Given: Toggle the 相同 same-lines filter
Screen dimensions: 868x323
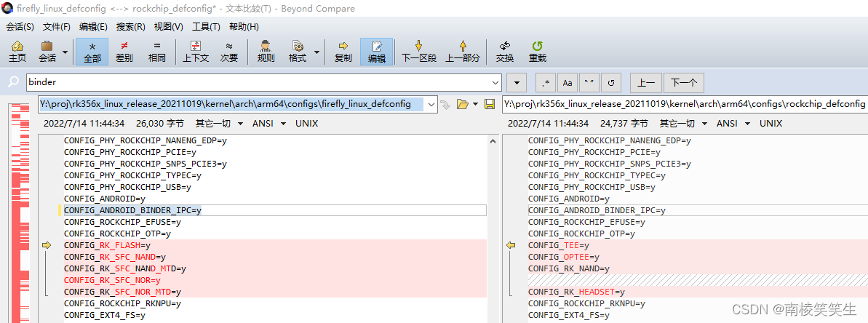Looking at the screenshot, I should [156, 52].
